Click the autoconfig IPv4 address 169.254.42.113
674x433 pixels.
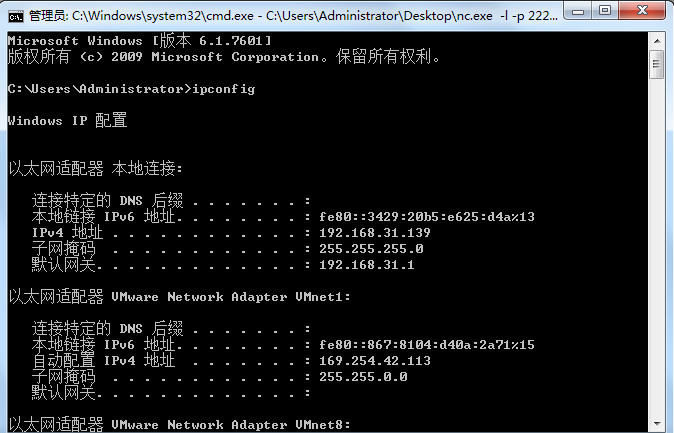click(374, 360)
